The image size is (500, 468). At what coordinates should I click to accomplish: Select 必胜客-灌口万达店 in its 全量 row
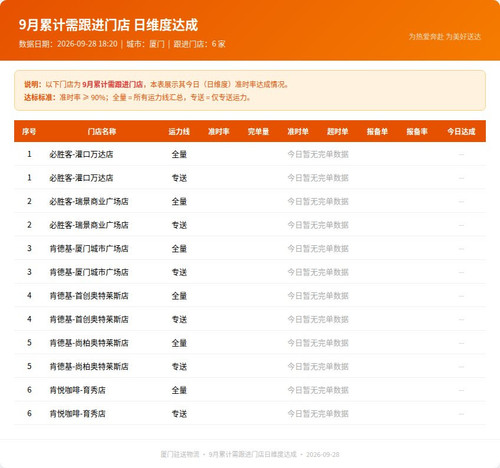(81, 154)
